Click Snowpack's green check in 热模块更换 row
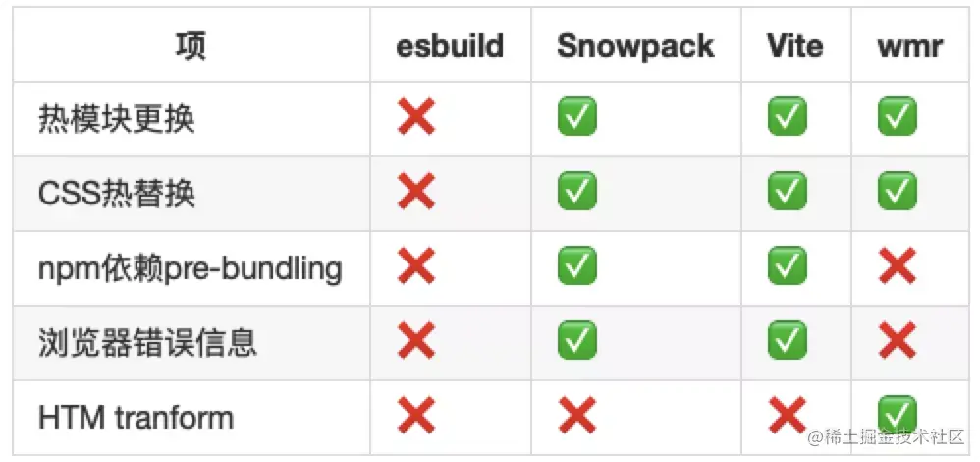Viewport: 980px width, 462px height. [x=576, y=116]
